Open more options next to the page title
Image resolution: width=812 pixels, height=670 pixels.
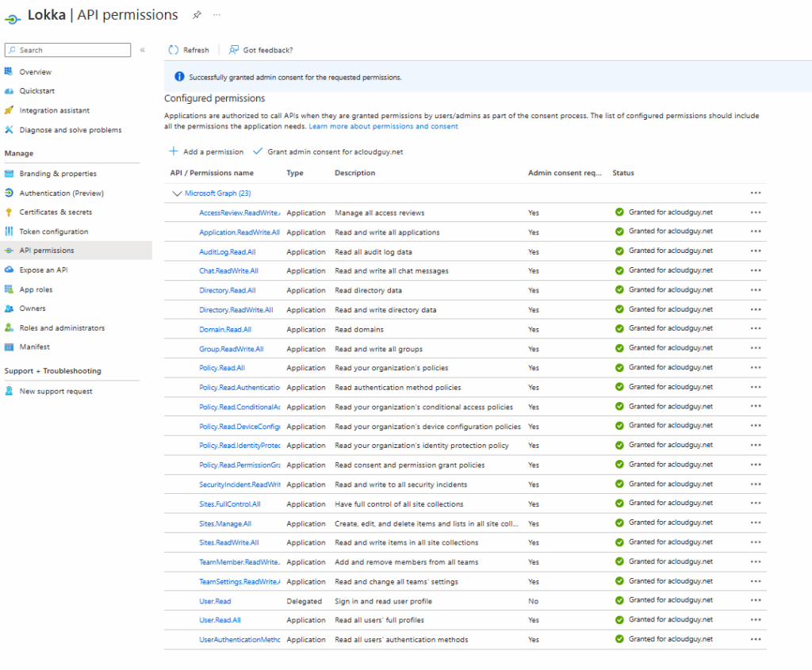click(216, 15)
